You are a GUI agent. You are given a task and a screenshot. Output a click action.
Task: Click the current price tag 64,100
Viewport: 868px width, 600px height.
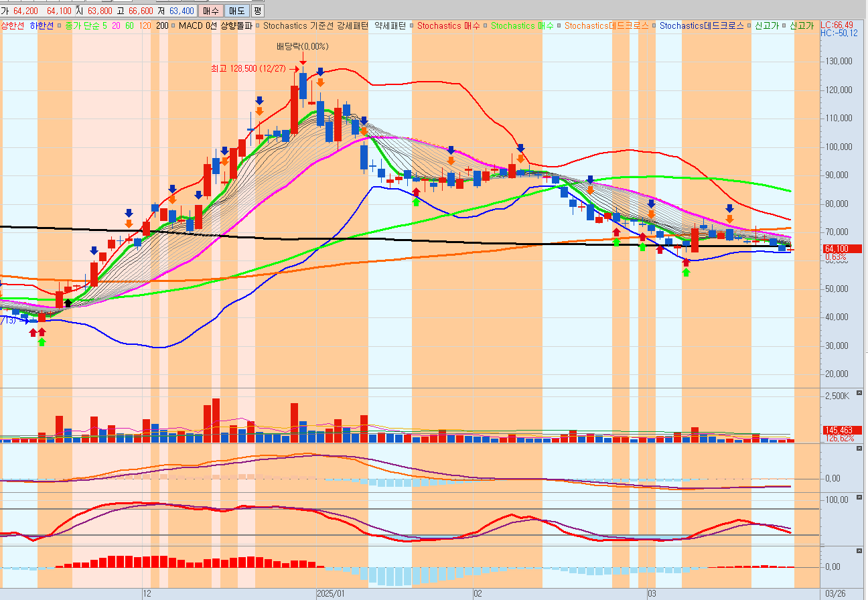[x=841, y=248]
